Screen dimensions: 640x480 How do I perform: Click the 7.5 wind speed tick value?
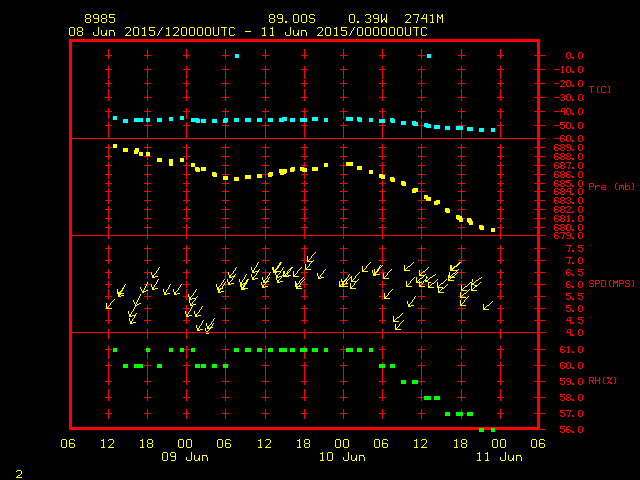pyautogui.click(x=574, y=249)
